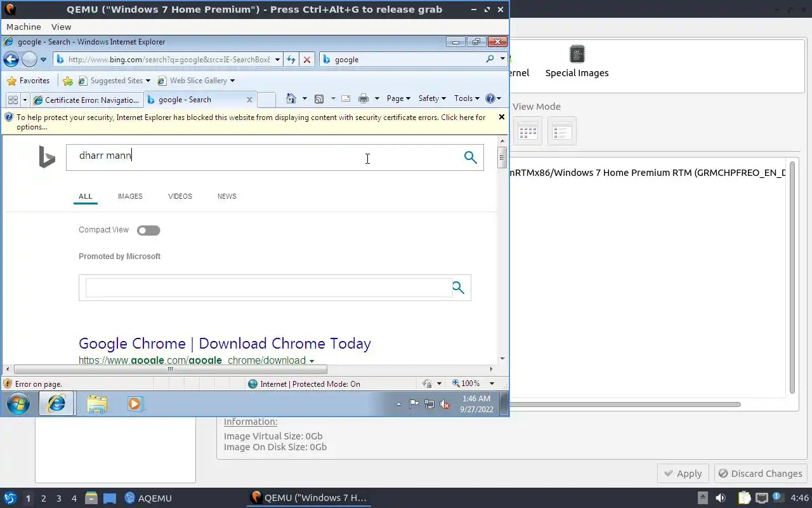812x508 pixels.
Task: Open the QEMU View menu
Action: click(61, 27)
